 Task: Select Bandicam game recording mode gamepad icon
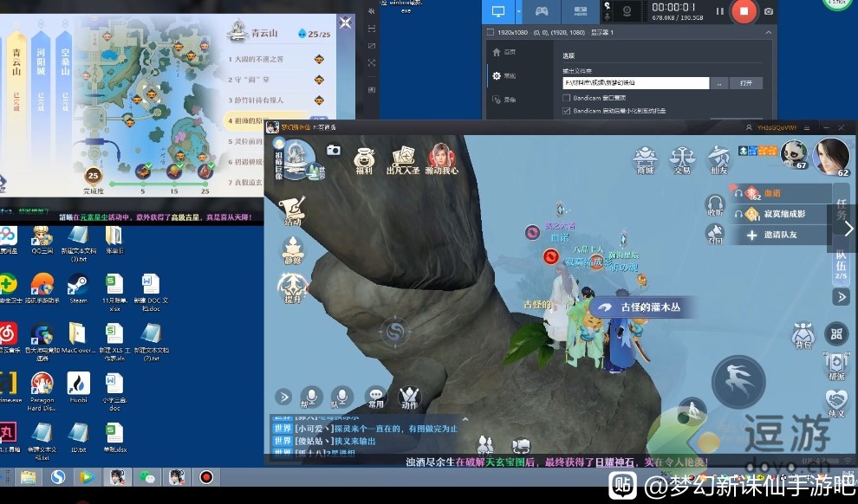[541, 11]
